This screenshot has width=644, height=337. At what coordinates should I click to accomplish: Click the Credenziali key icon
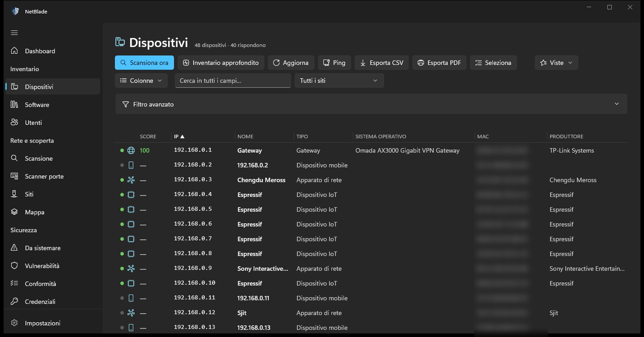(x=15, y=302)
